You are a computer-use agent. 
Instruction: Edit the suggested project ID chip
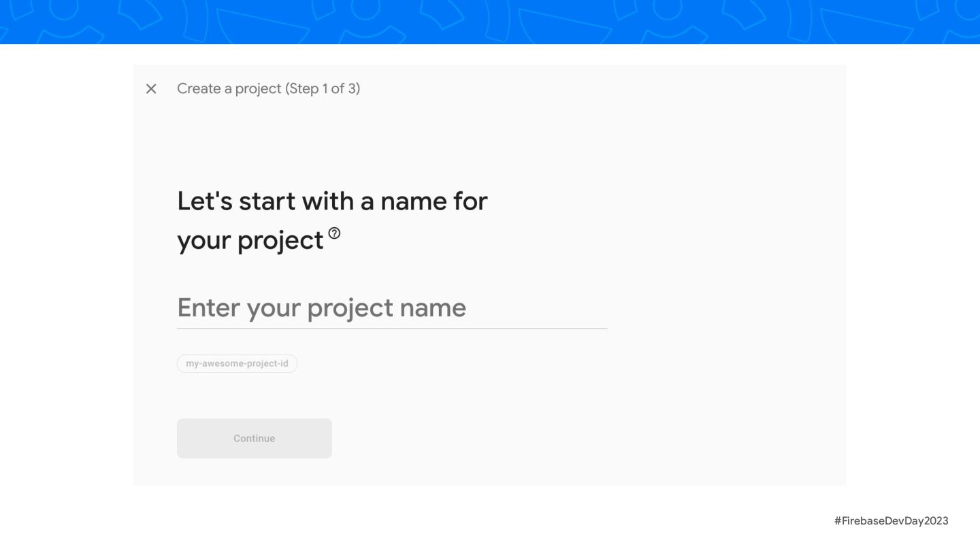tap(237, 363)
